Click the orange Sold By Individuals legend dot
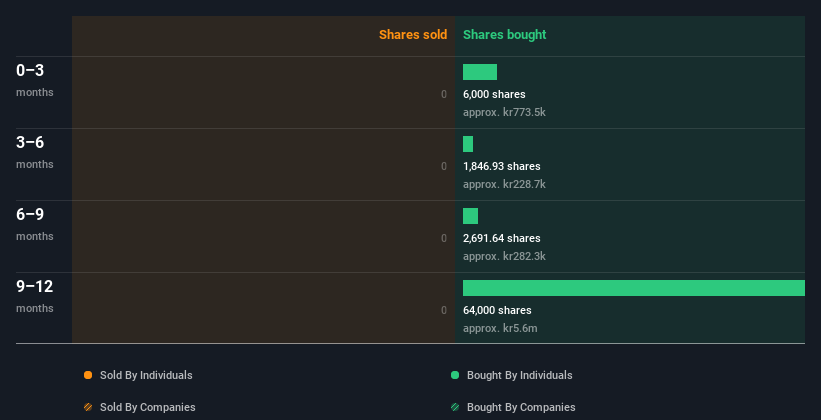The width and height of the screenshot is (821, 420). click(88, 375)
